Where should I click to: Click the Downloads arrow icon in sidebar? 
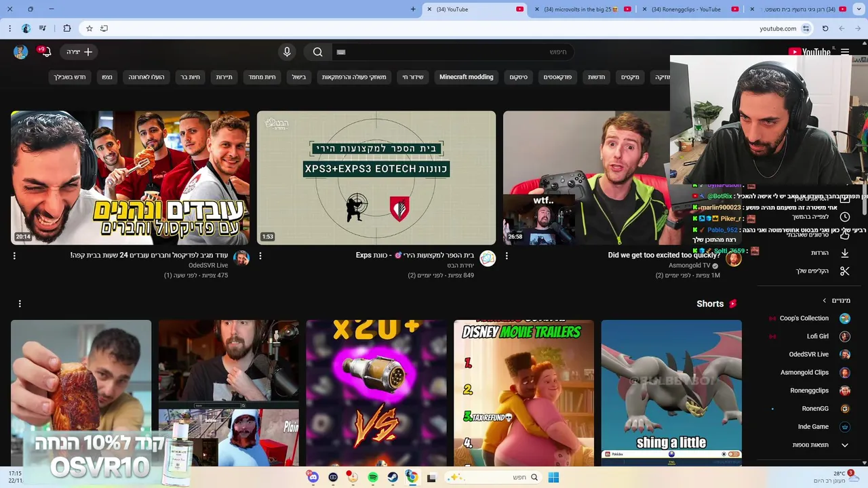pos(844,253)
